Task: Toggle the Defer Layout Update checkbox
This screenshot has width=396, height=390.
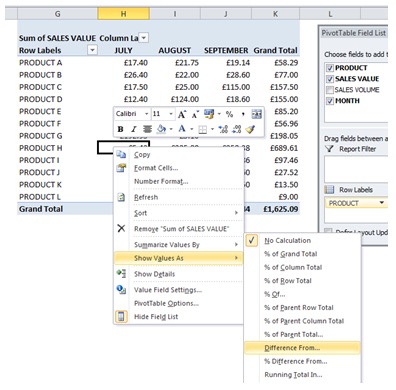Action: (329, 231)
